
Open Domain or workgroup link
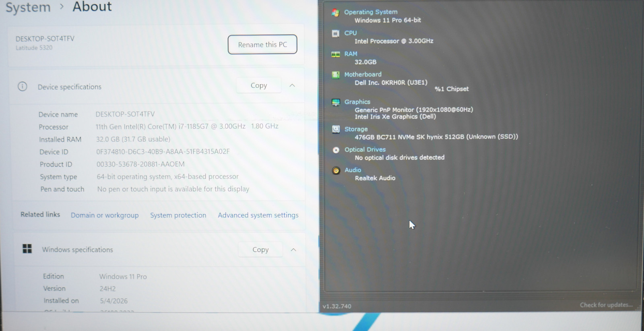pos(105,215)
